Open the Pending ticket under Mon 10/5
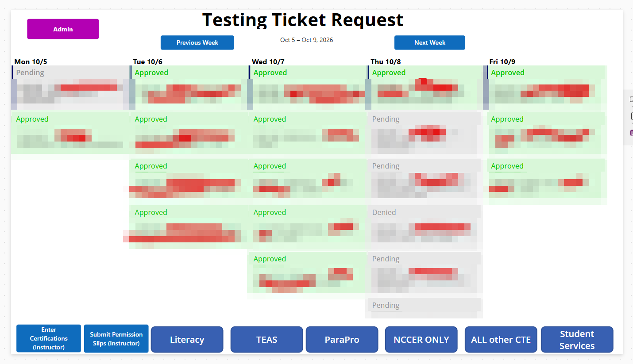This screenshot has height=364, width=633. [71, 87]
